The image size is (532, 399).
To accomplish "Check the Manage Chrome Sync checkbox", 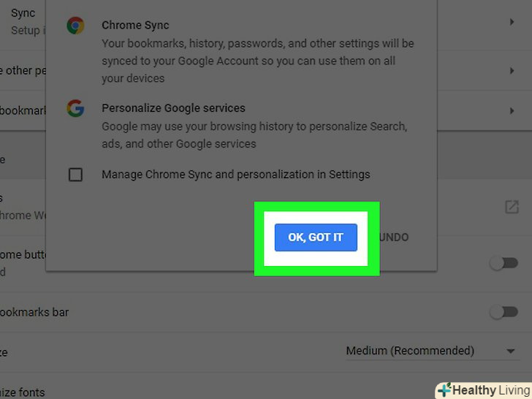I will [x=75, y=175].
